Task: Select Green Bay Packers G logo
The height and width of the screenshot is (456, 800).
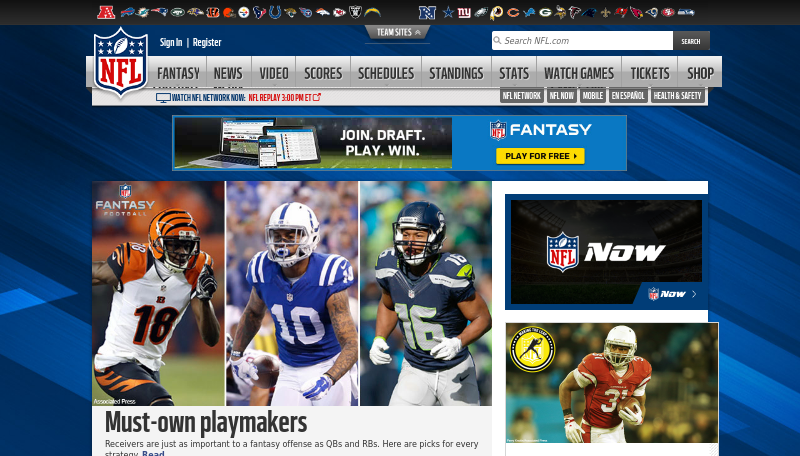Action: 545,12
